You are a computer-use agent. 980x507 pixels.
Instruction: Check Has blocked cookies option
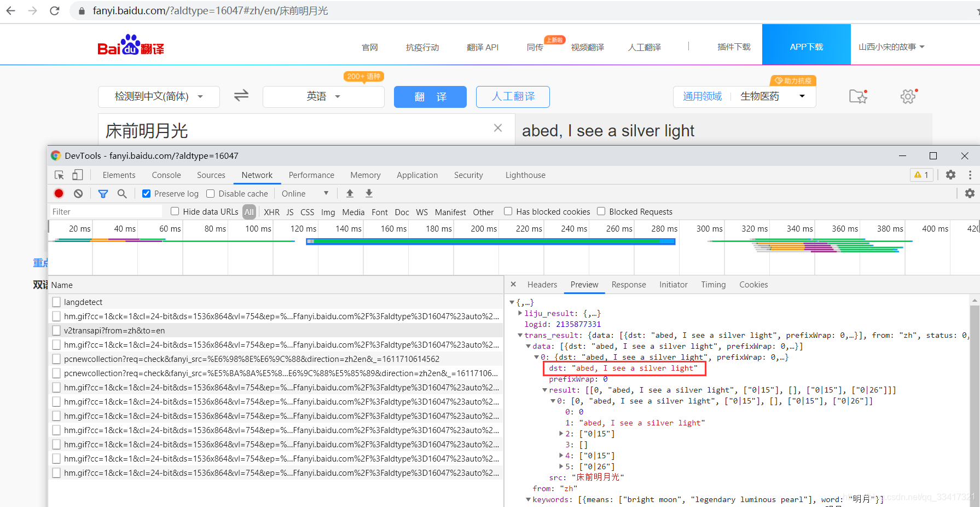[x=508, y=211]
